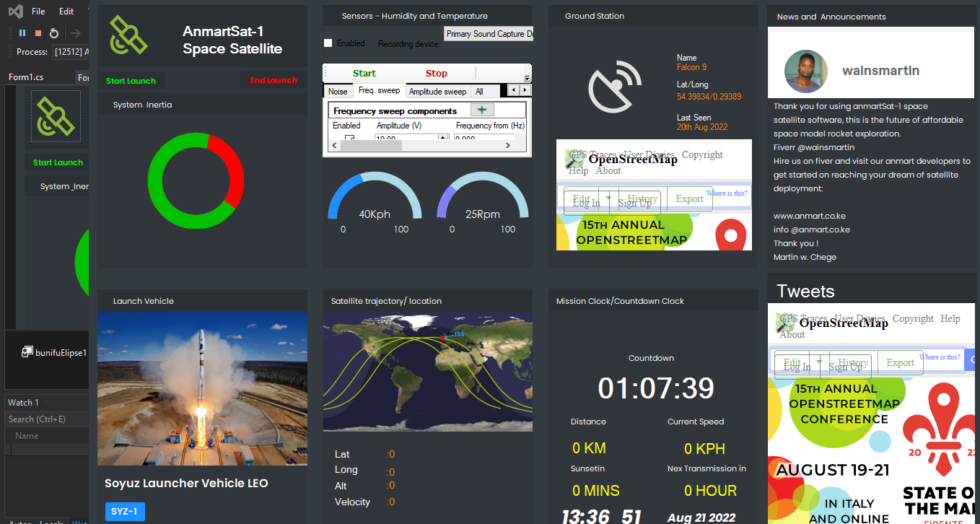Click the System Inertia donut chart
Image resolution: width=980 pixels, height=524 pixels.
coord(196,181)
